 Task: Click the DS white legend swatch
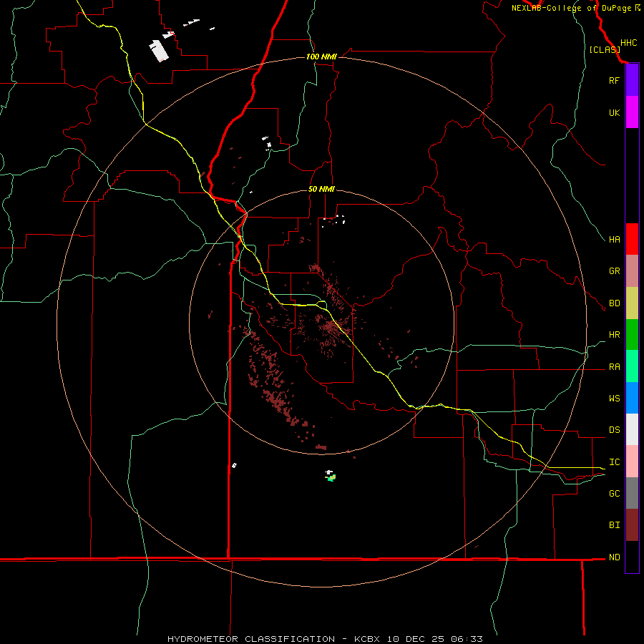coord(632,429)
